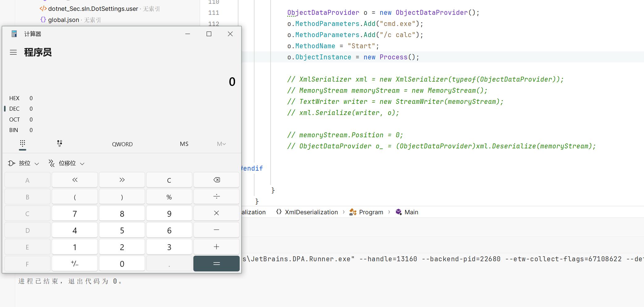Click line number 111 in the gutter
644x307 pixels.
213,13
